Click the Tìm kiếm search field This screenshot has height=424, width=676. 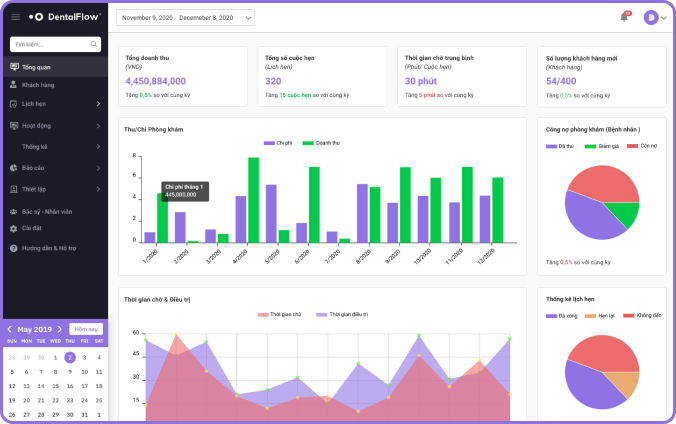click(x=56, y=44)
